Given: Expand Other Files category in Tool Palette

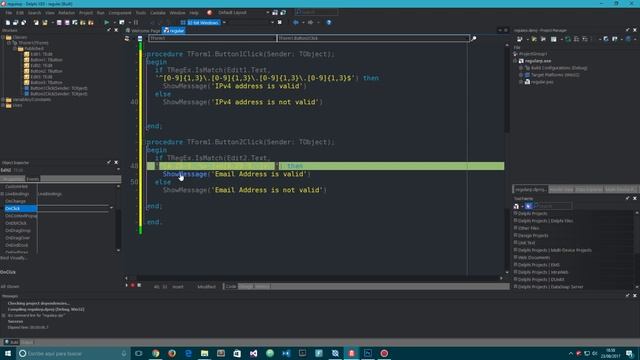Looking at the screenshot, I should 516,228.
